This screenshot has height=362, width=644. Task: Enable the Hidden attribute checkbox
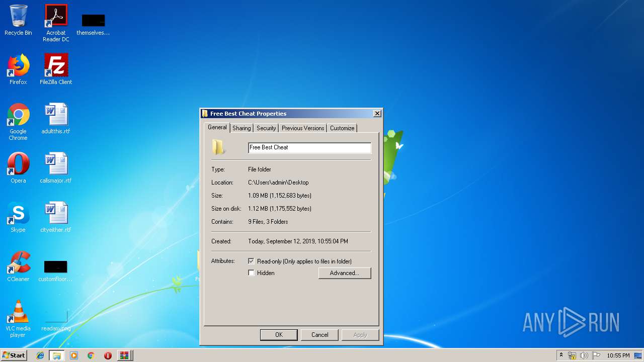[252, 273]
